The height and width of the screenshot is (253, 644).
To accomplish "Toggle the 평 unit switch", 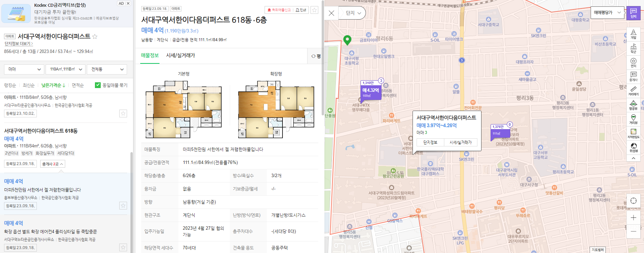I will coord(316,56).
